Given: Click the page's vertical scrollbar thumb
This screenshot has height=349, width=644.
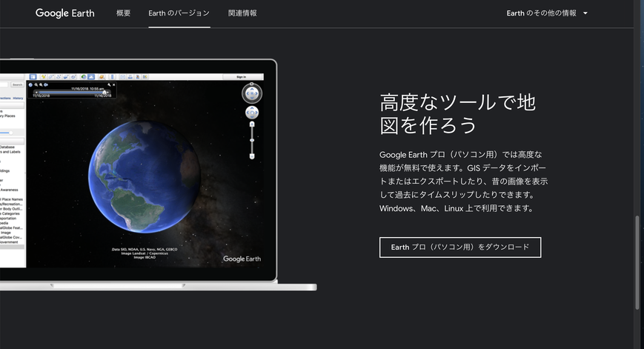Looking at the screenshot, I should 637,263.
